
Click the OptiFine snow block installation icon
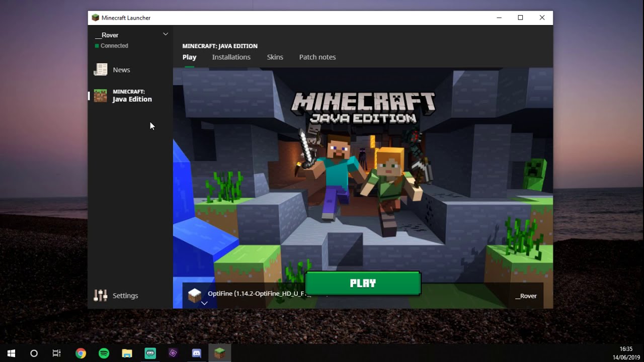[195, 295]
